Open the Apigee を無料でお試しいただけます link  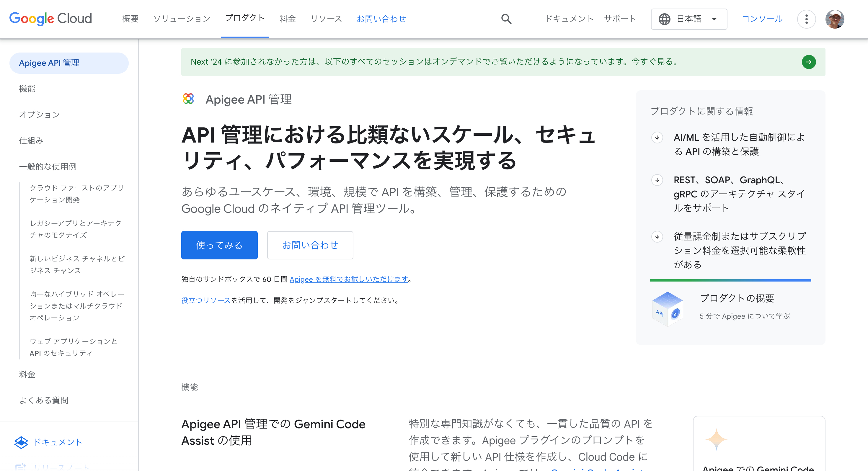pos(349,279)
